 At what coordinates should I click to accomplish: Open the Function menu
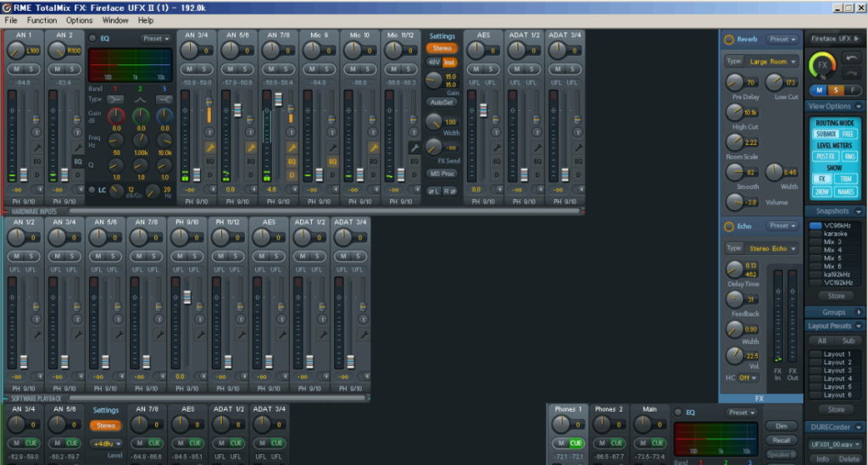click(42, 20)
